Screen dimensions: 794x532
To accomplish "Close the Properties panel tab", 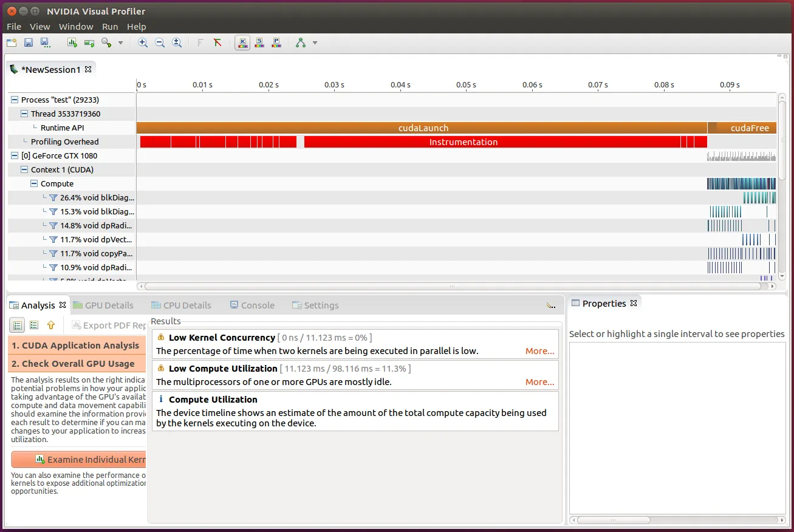I will (634, 303).
